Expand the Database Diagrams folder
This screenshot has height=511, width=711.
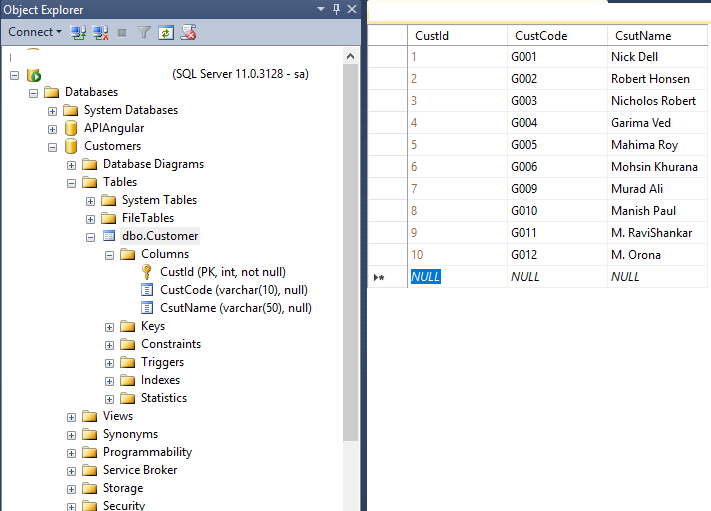click(x=71, y=165)
